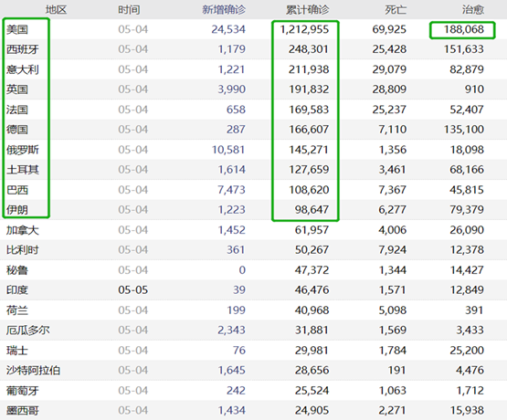
Task: Select the 意大利 region name
Action: pos(22,69)
